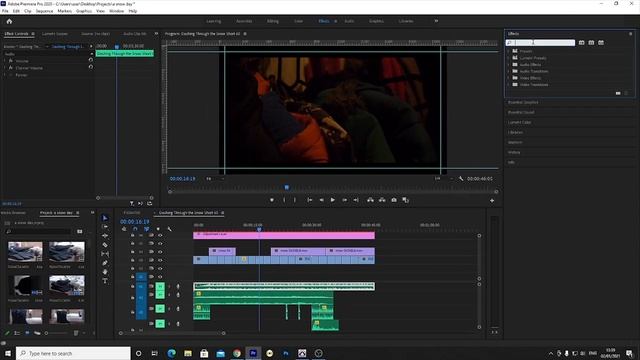Image resolution: width=640 pixels, height=360 pixels.
Task: Select the Slip tool
Action: [105, 254]
